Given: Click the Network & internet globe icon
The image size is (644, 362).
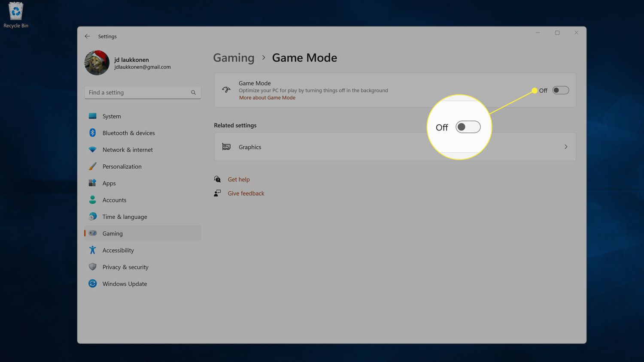Looking at the screenshot, I should (x=93, y=149).
